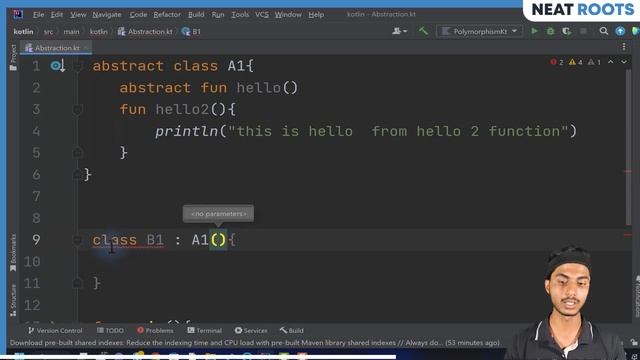This screenshot has width=640, height=360.
Task: Click fold end marker on line 5
Action: tap(78, 153)
